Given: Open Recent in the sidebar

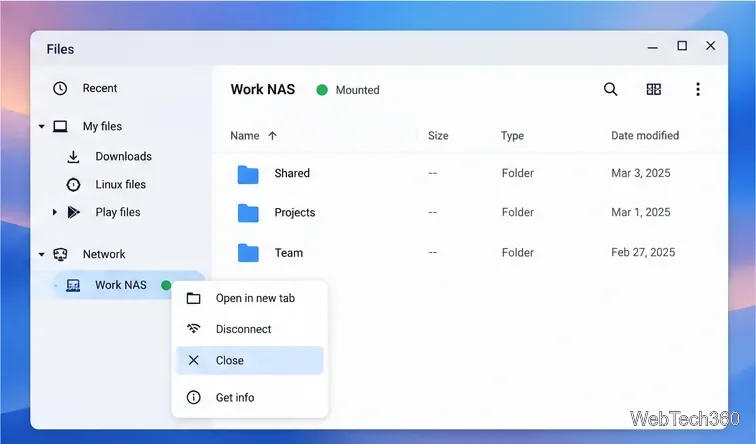Looking at the screenshot, I should [100, 88].
